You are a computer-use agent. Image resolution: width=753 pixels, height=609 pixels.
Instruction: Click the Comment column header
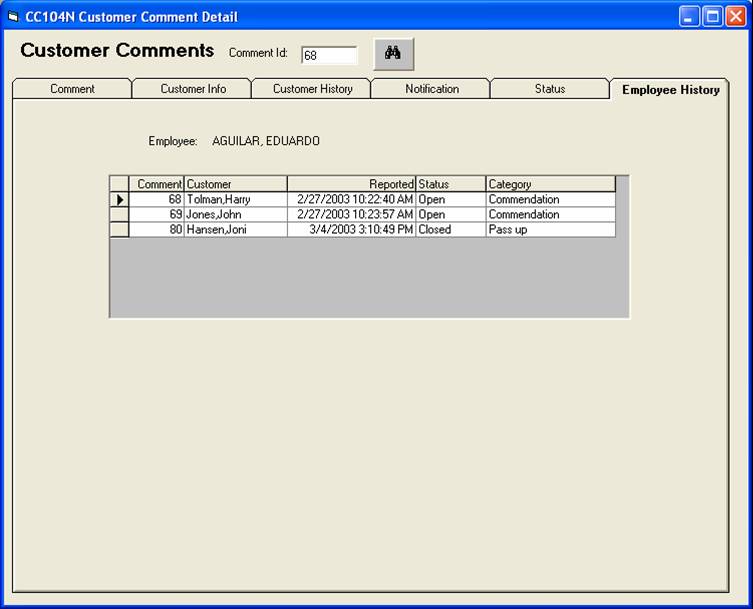(x=158, y=184)
